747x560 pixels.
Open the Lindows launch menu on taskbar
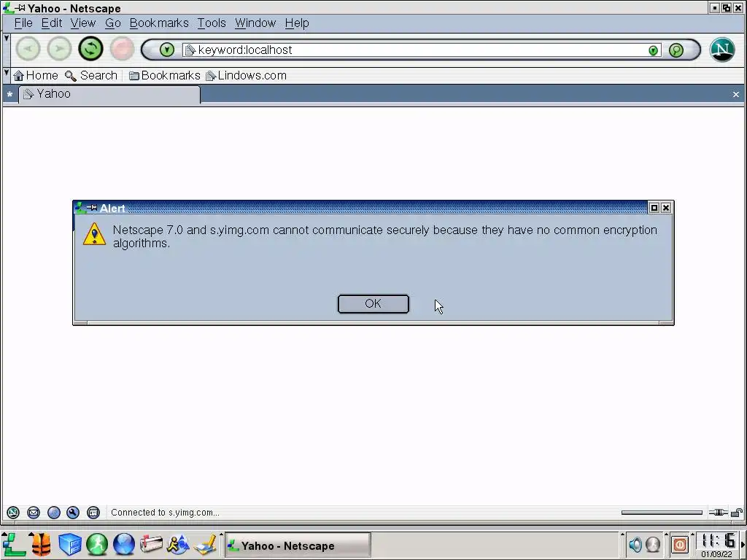coord(13,545)
